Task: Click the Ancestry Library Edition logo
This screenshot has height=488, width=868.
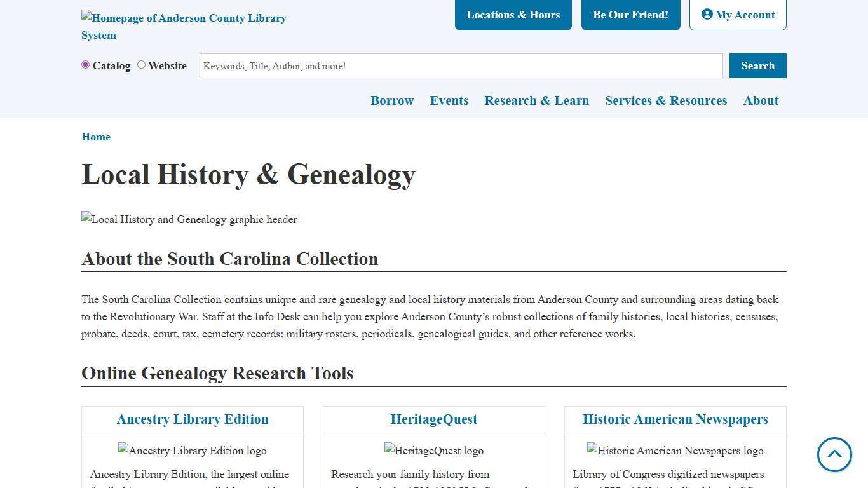Action: click(192, 451)
